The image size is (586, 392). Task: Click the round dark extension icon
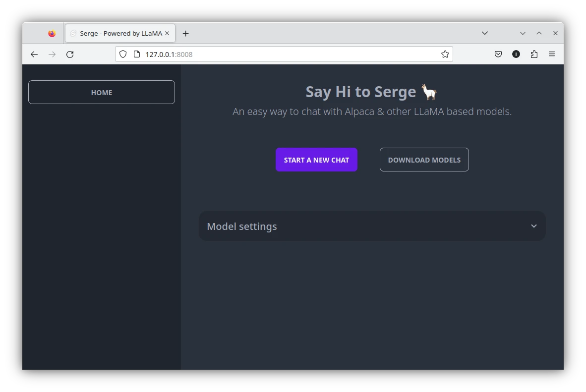516,54
